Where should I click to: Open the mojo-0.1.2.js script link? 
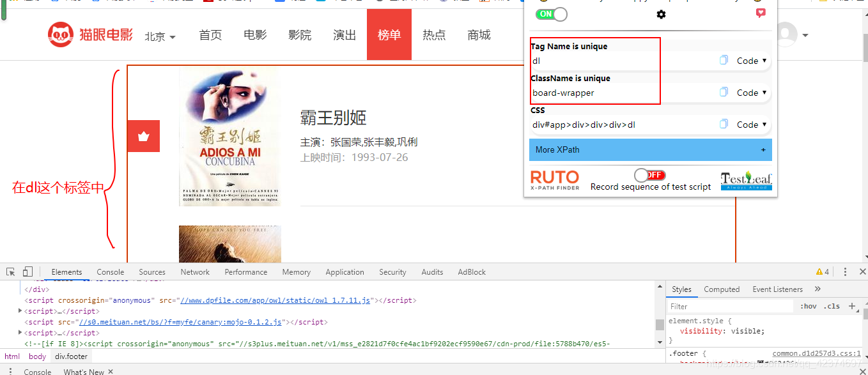pos(181,322)
